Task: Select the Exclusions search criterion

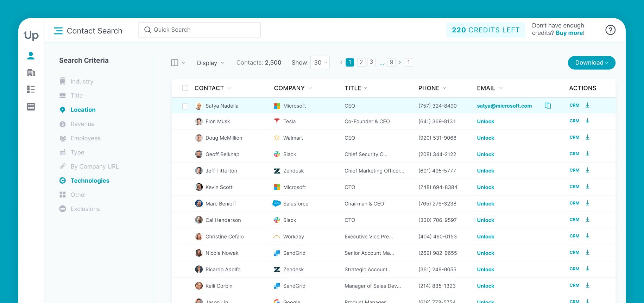Action: (x=80, y=209)
